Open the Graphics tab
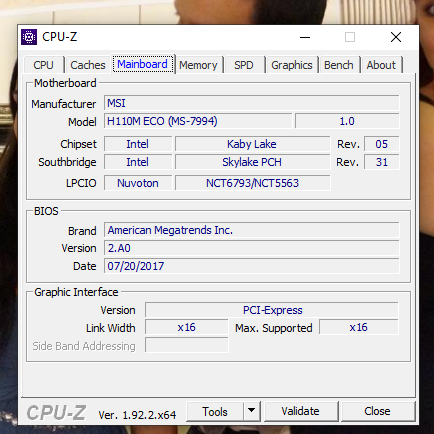Image resolution: width=434 pixels, height=434 pixels. [292, 65]
